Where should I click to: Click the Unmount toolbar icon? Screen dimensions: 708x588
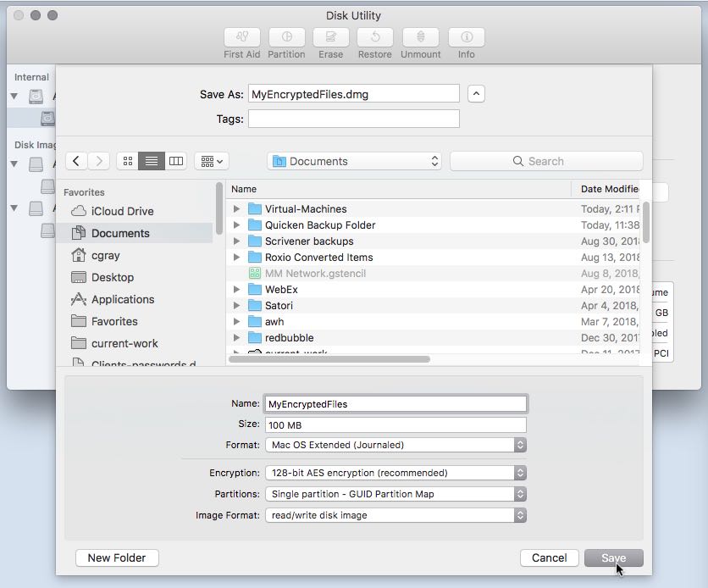pyautogui.click(x=420, y=37)
